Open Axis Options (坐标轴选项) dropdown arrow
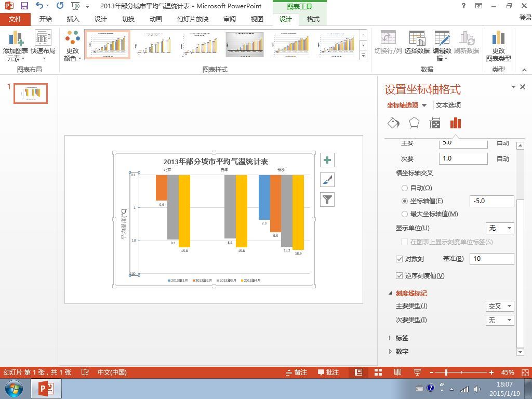532x399 pixels. coord(424,105)
